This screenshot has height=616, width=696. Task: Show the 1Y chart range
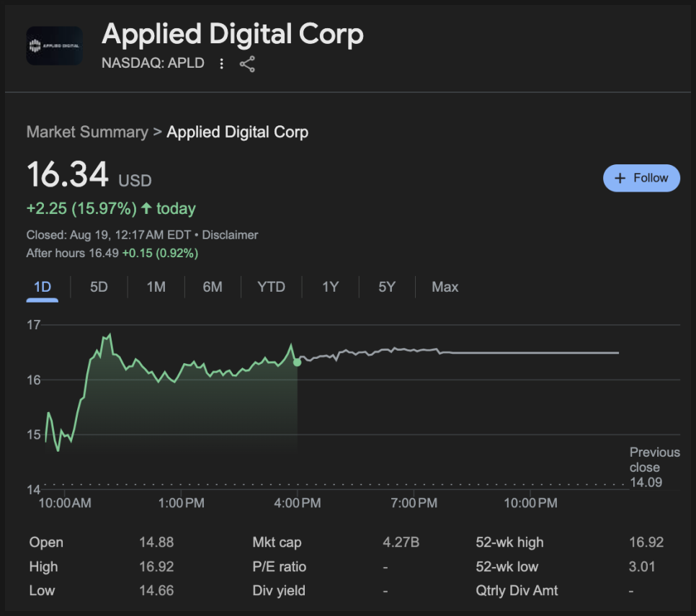click(330, 287)
